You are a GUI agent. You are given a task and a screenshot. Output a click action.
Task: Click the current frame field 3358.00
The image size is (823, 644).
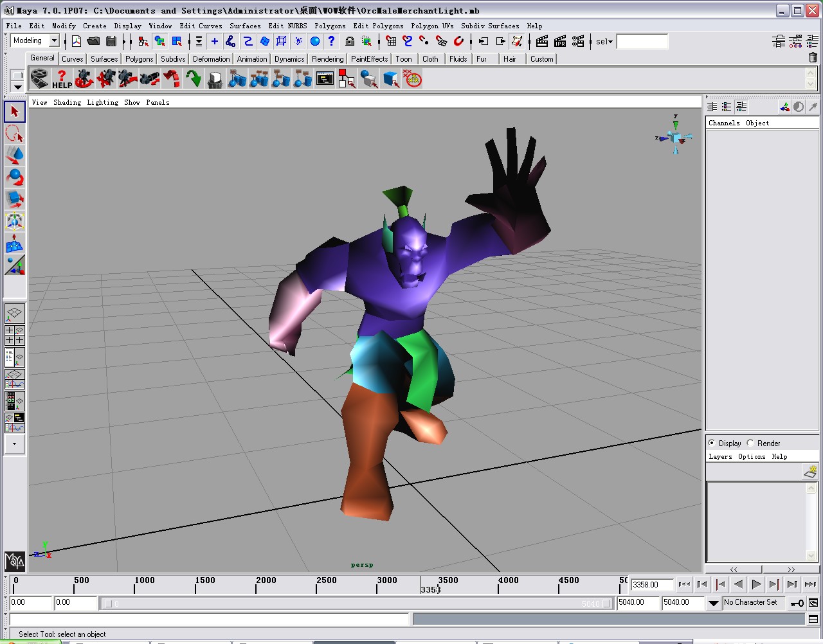(651, 584)
